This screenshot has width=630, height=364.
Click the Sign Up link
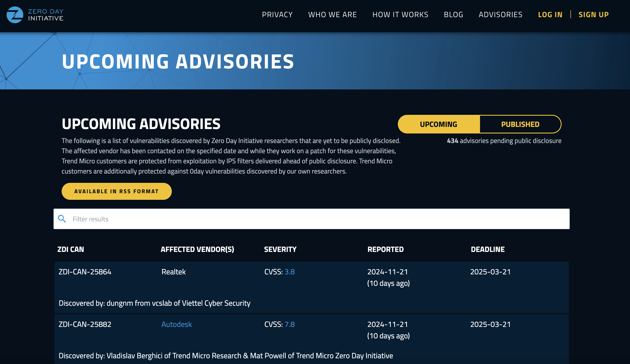(594, 14)
